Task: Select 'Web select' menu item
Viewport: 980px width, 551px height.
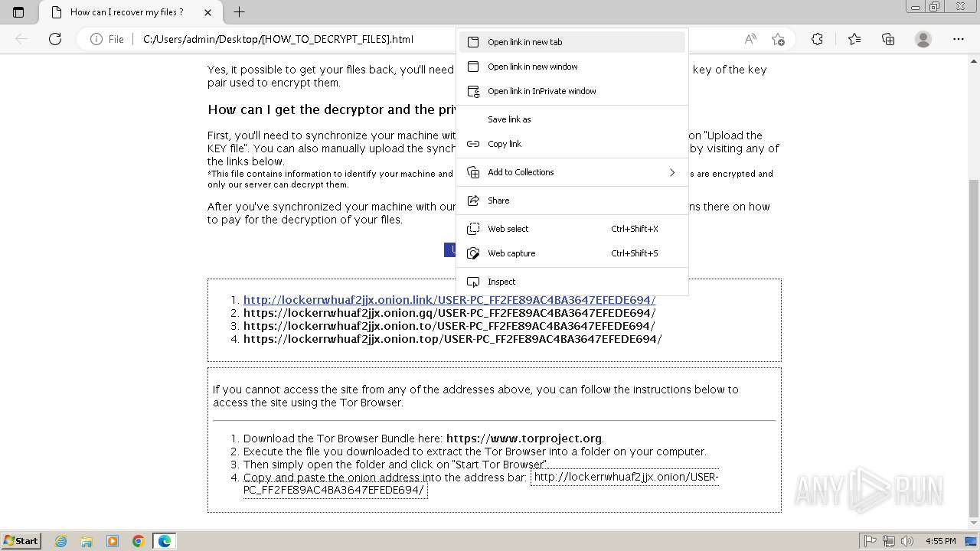Action: click(x=572, y=229)
